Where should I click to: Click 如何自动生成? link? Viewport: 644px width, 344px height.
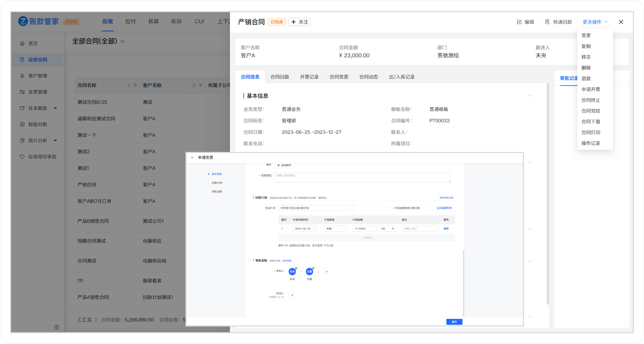446,198
